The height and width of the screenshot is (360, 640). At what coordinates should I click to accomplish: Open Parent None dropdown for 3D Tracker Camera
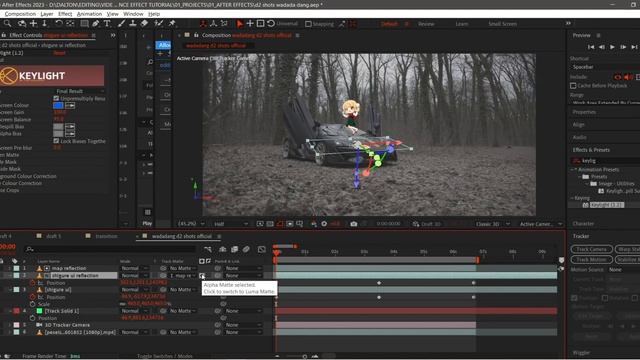(243, 325)
